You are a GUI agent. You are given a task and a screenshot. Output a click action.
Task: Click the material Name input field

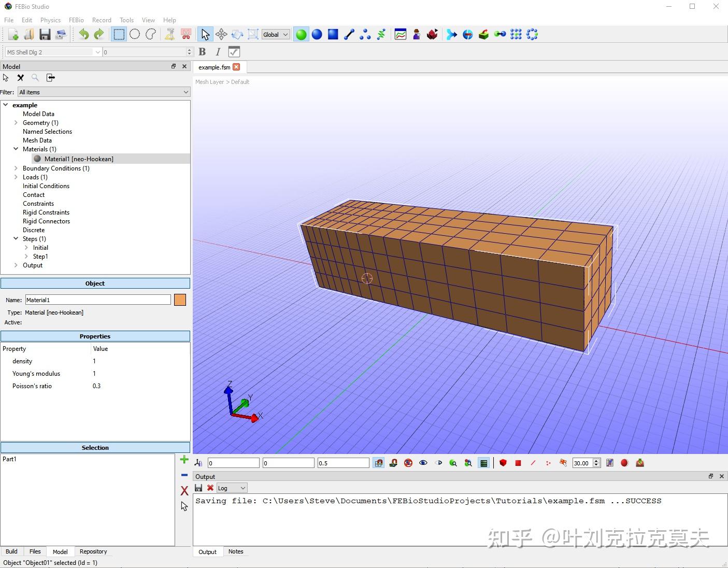[x=98, y=300]
